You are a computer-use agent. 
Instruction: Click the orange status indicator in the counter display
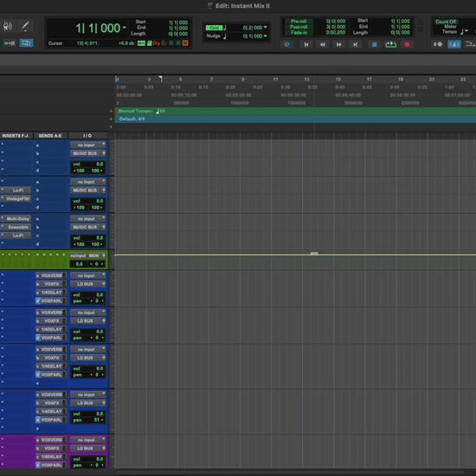point(185,43)
